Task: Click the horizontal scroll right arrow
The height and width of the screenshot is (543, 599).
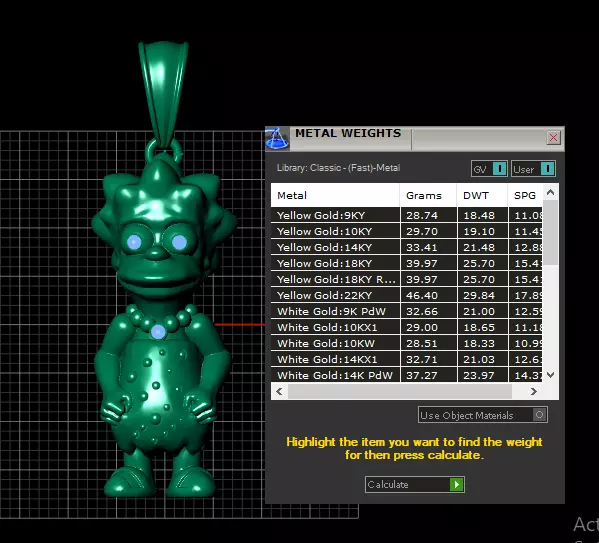Action: [534, 391]
